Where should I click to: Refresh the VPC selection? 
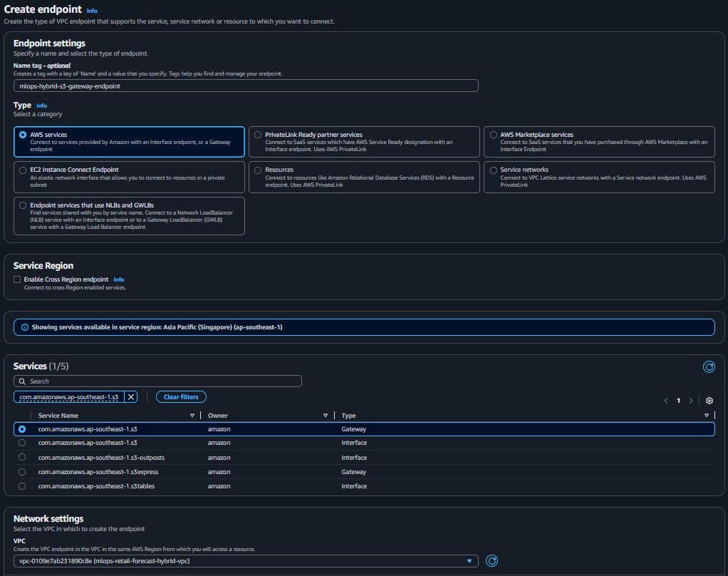492,560
